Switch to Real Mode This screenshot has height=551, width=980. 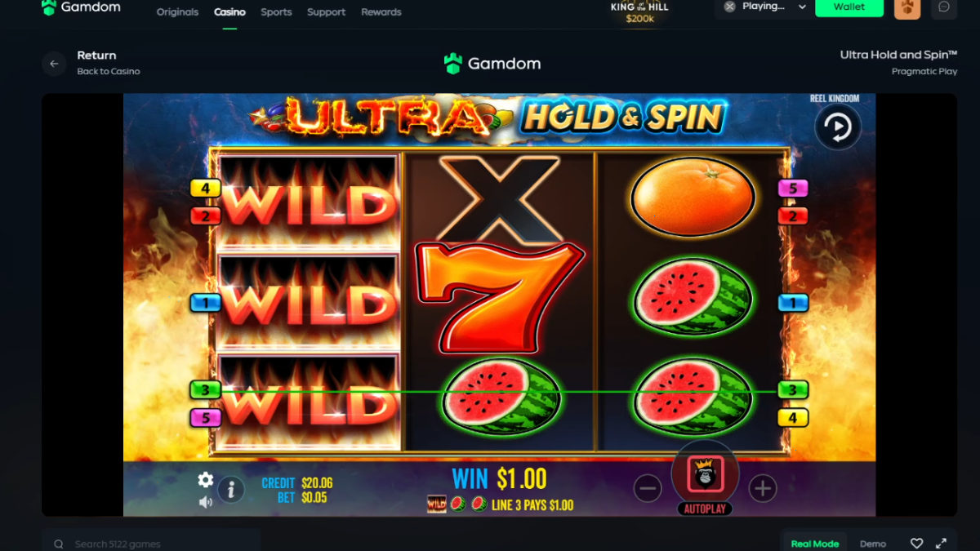coord(815,544)
